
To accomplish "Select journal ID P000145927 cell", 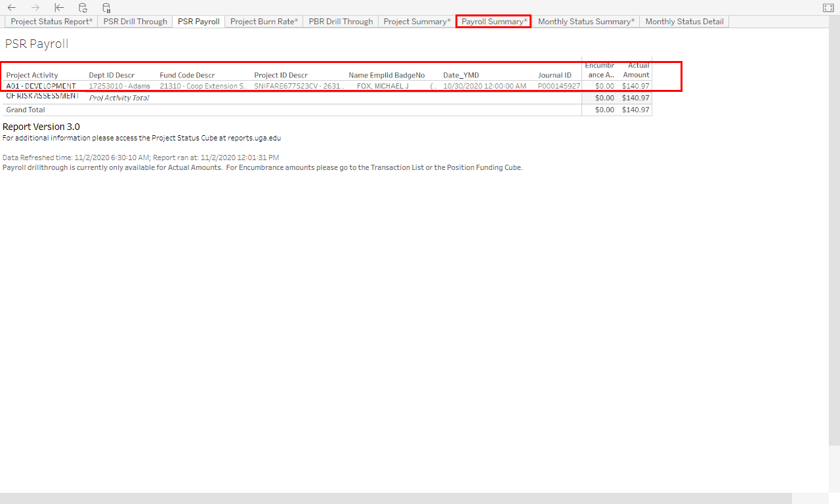I will click(559, 86).
